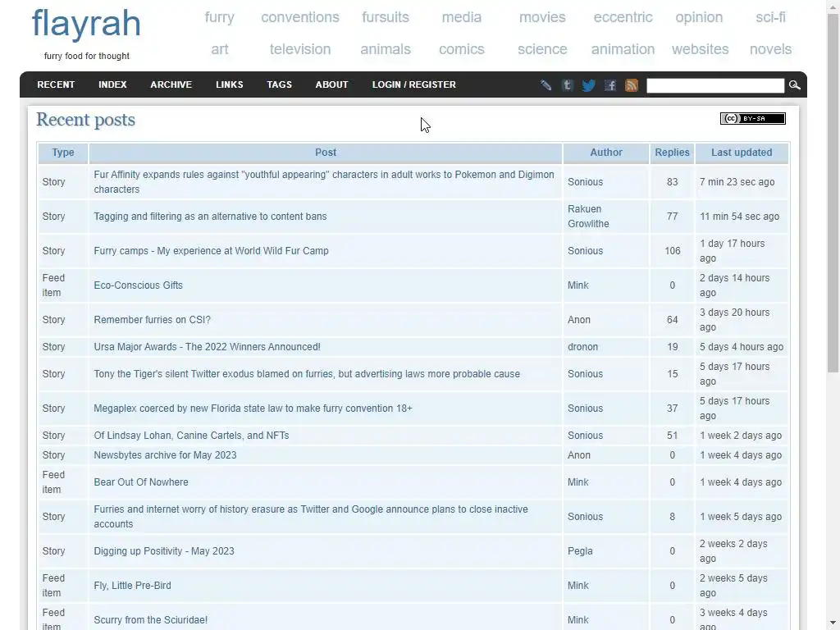840x630 pixels.
Task: Open the ARCHIVE menu item
Action: (x=171, y=84)
